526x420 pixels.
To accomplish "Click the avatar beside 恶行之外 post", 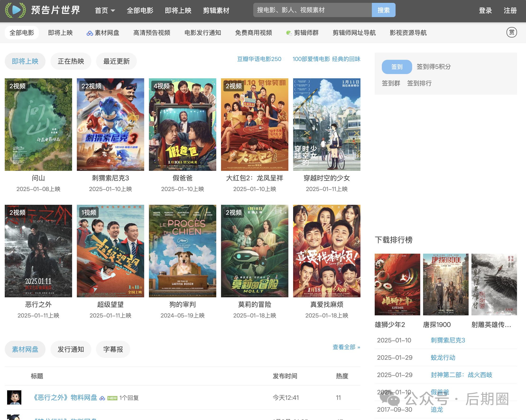I will tap(14, 397).
